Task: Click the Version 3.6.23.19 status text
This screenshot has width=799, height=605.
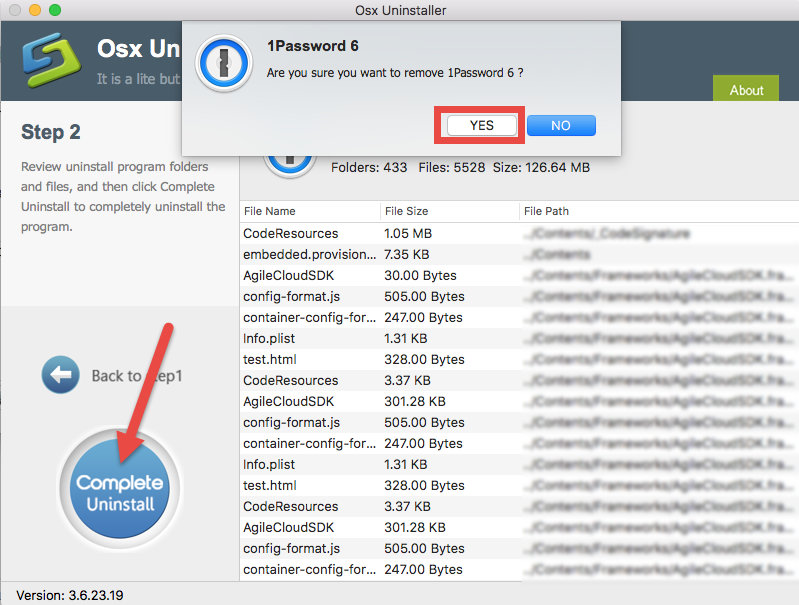Action: click(x=70, y=595)
